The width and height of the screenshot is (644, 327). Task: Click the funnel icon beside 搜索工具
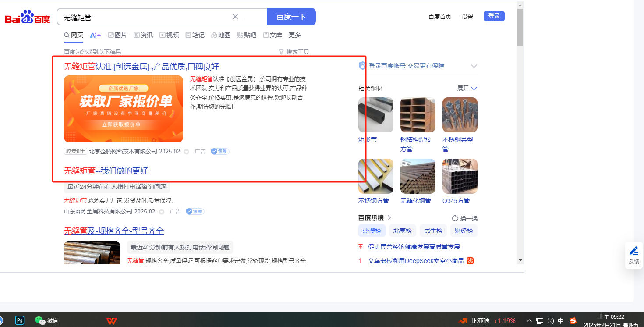[x=281, y=52]
